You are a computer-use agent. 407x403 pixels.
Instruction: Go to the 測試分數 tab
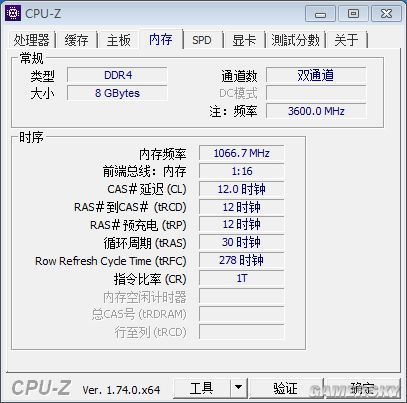[x=295, y=40]
